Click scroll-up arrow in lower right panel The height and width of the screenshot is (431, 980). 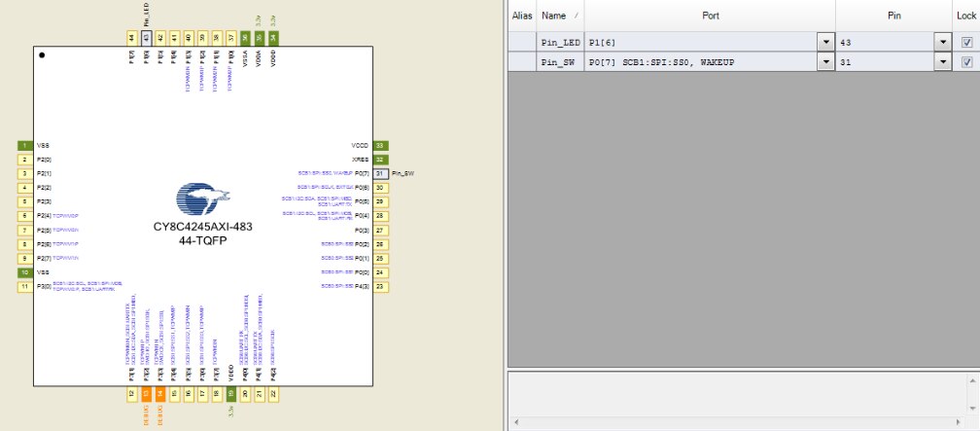[x=974, y=380]
